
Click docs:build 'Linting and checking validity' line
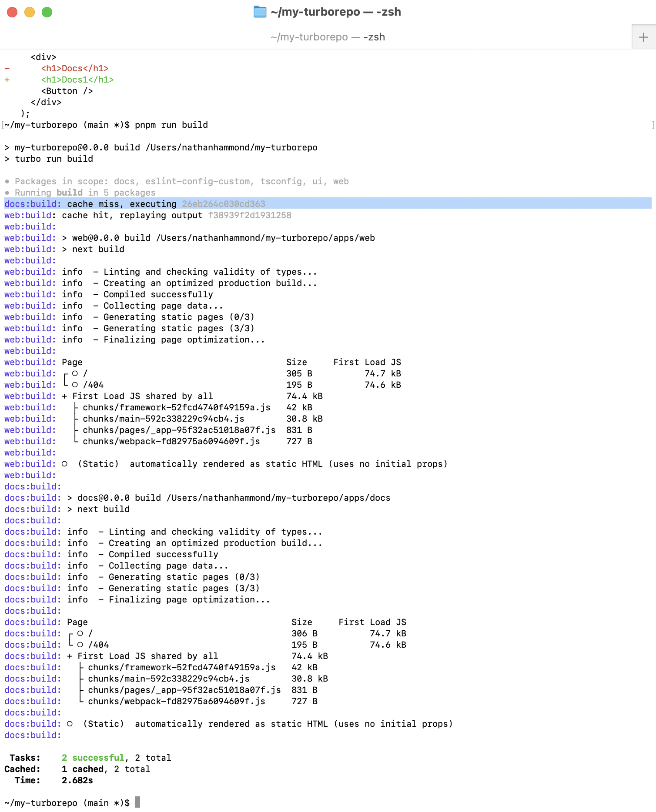click(x=164, y=532)
